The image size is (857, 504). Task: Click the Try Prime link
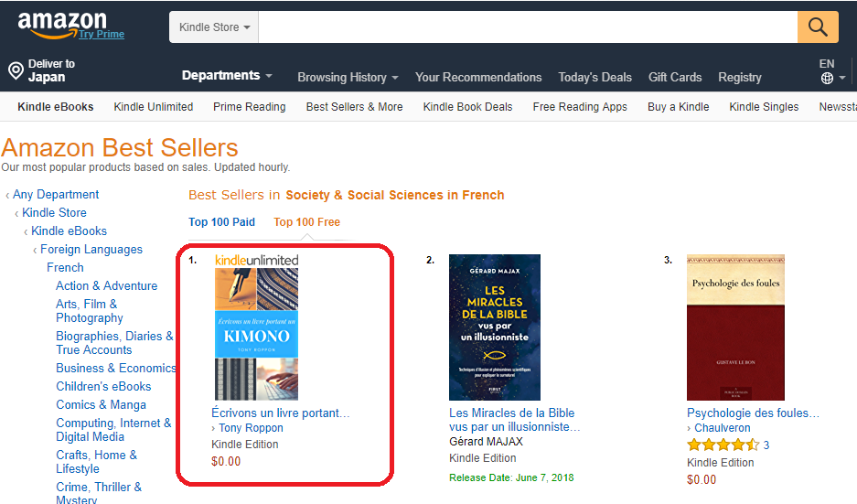[x=101, y=35]
